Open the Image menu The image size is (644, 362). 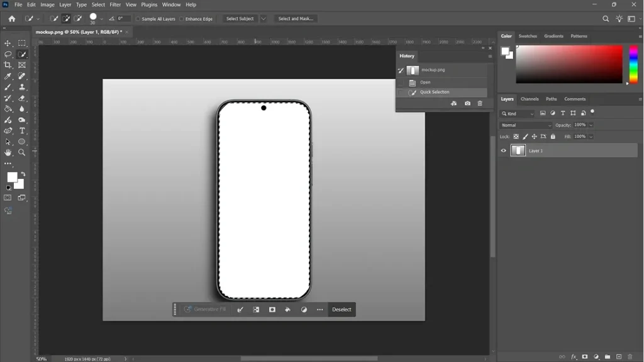point(47,4)
